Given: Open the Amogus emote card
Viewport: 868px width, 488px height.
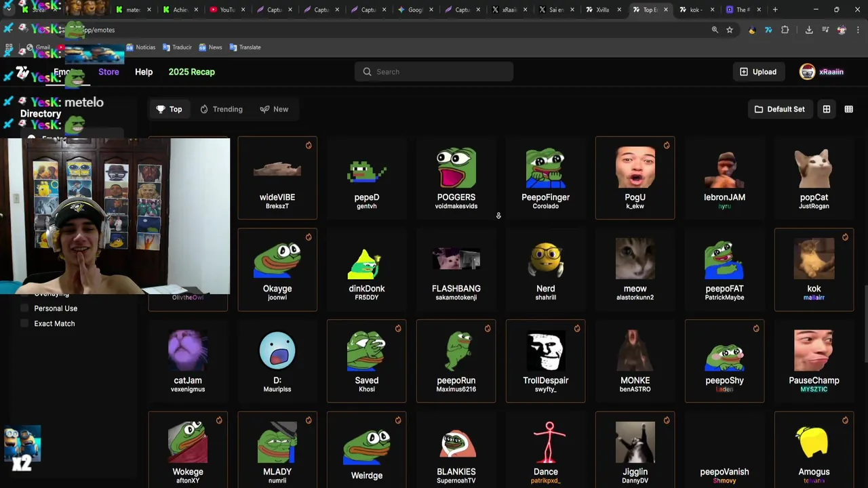Looking at the screenshot, I should coord(814,450).
